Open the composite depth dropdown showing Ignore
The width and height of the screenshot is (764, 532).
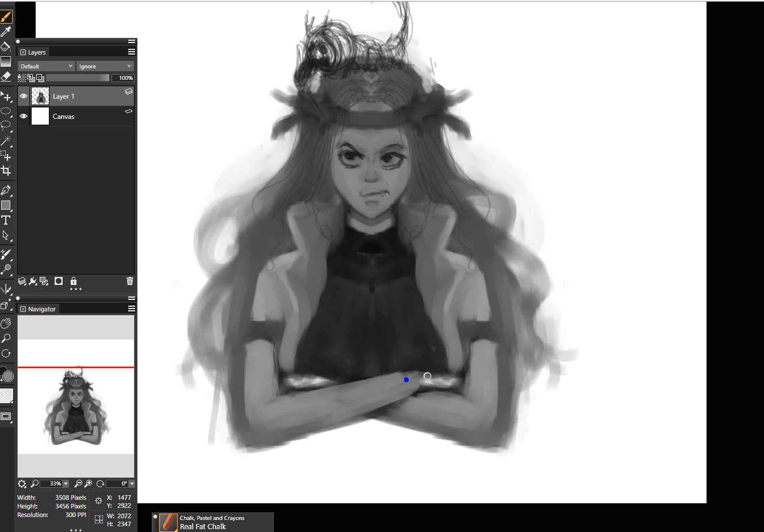tap(105, 66)
